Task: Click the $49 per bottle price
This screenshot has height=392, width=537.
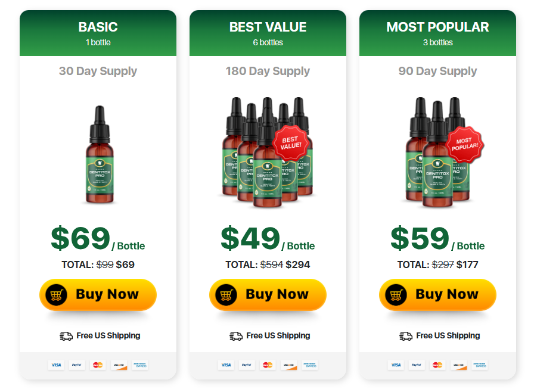Action: [268, 238]
